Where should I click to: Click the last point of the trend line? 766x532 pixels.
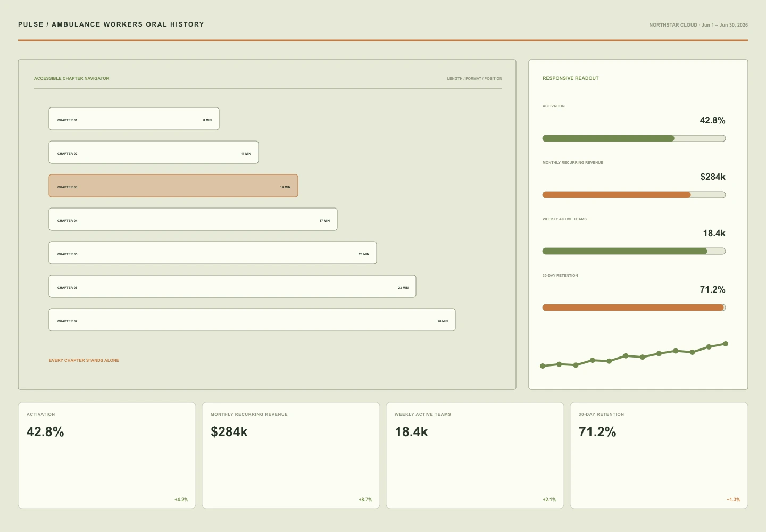point(726,344)
